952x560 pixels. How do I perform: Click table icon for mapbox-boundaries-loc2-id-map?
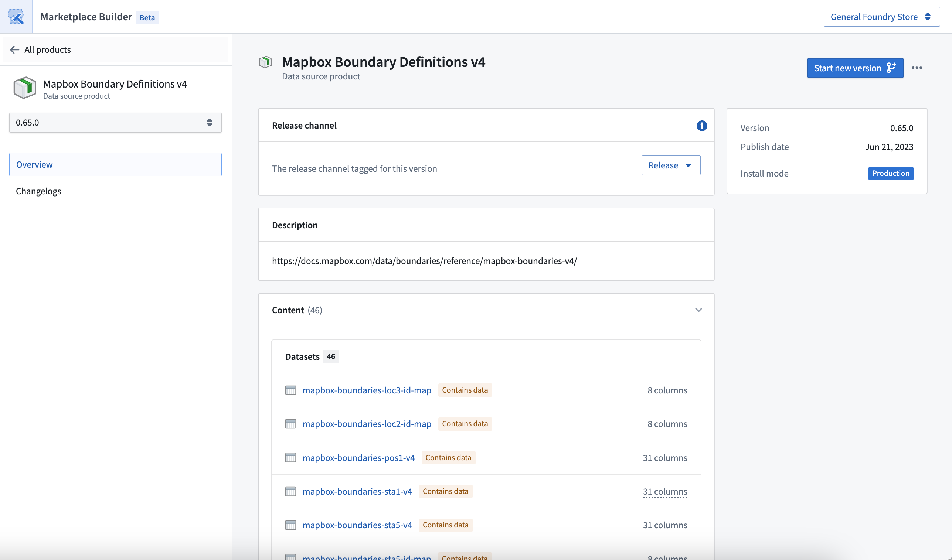click(290, 424)
